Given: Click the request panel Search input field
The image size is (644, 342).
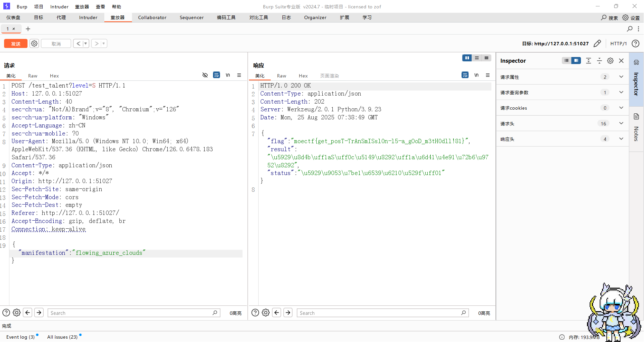Looking at the screenshot, I should click(x=131, y=313).
